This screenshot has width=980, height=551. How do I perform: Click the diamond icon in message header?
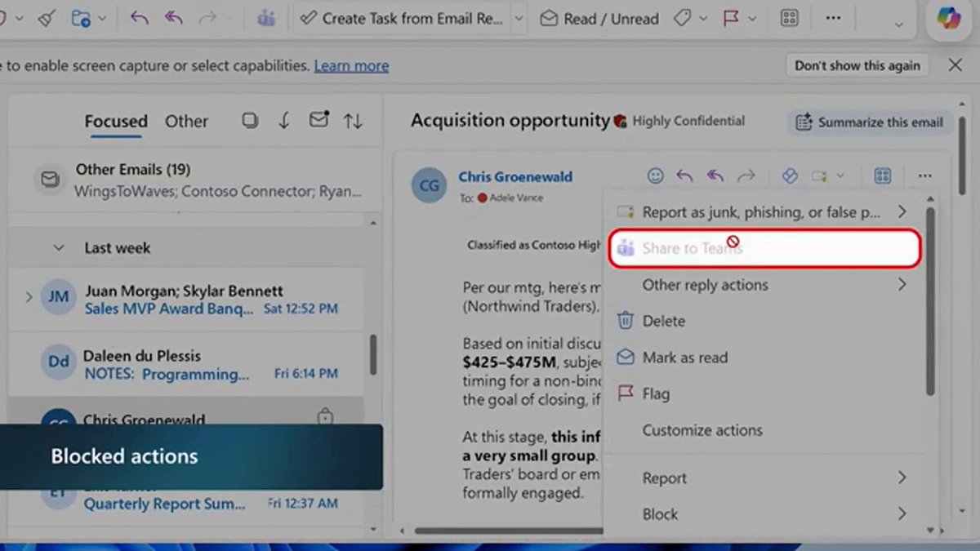click(789, 176)
